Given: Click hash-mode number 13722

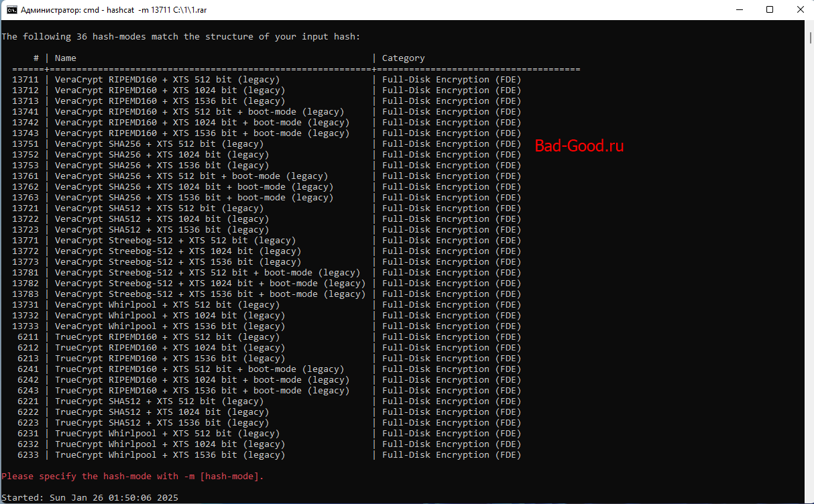Looking at the screenshot, I should [x=25, y=219].
